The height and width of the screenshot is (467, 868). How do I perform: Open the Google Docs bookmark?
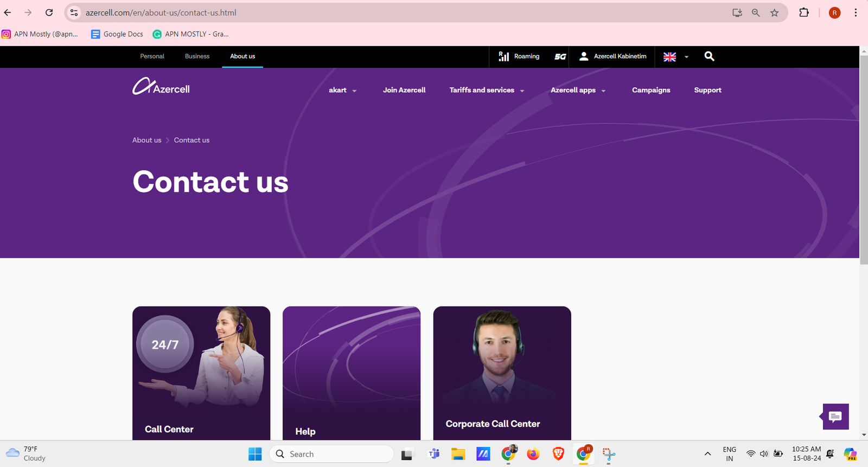[117, 34]
